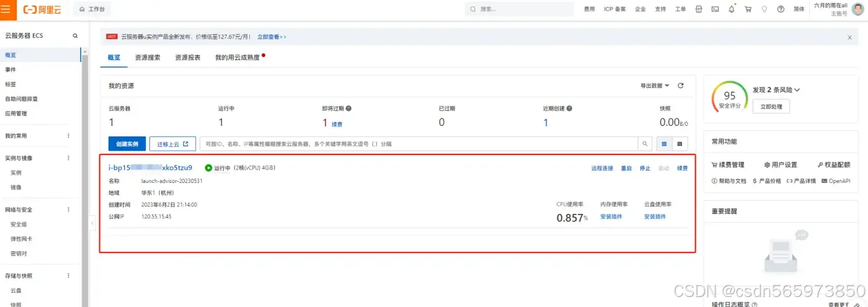Screen dimensions: 868x307
Task: Select 概览 in the sidebar
Action: tap(40, 55)
